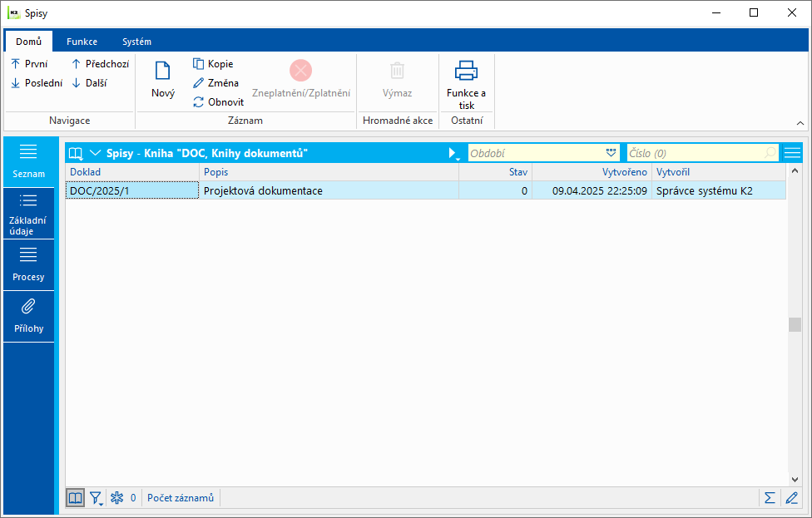Jump to the last record with Poslední
Screen dimensions: 812x518
tap(37, 83)
